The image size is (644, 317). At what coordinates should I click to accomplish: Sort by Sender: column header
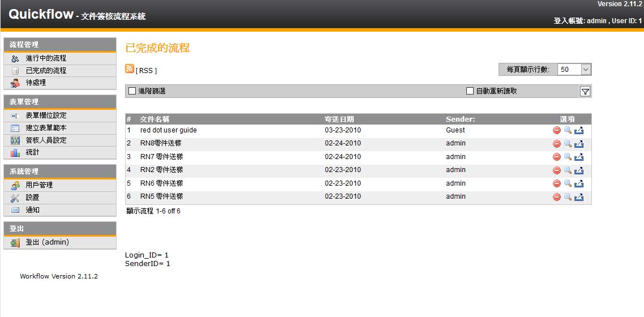pyautogui.click(x=461, y=119)
